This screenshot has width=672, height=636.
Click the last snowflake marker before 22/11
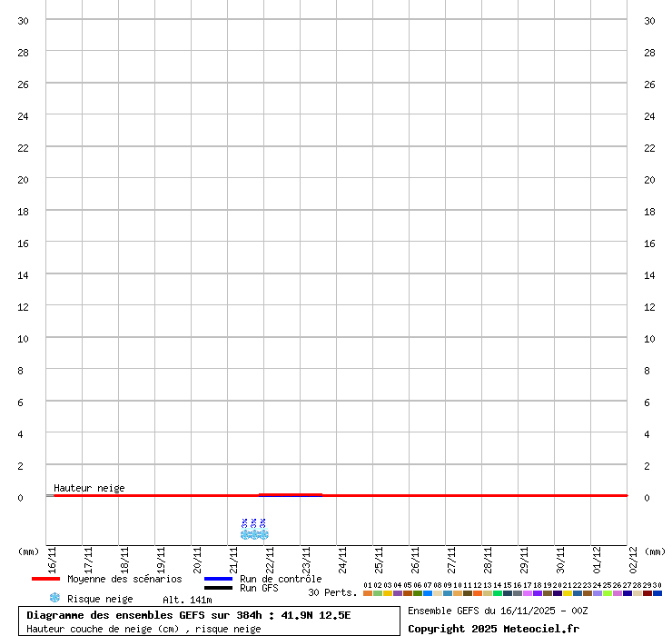(263, 534)
